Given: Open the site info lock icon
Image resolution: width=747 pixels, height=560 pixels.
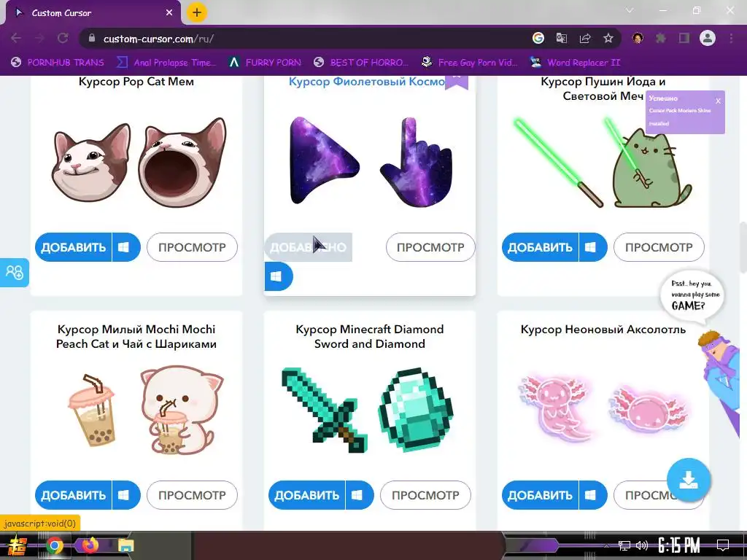Looking at the screenshot, I should (92, 38).
